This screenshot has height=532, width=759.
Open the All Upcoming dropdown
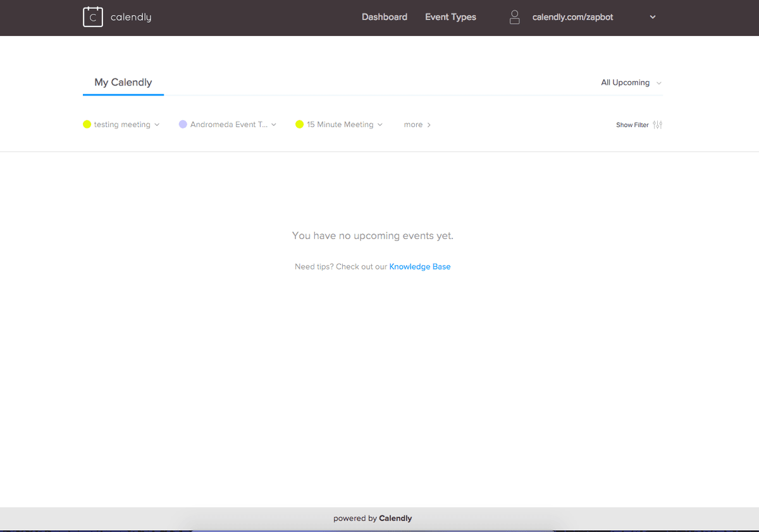(631, 83)
